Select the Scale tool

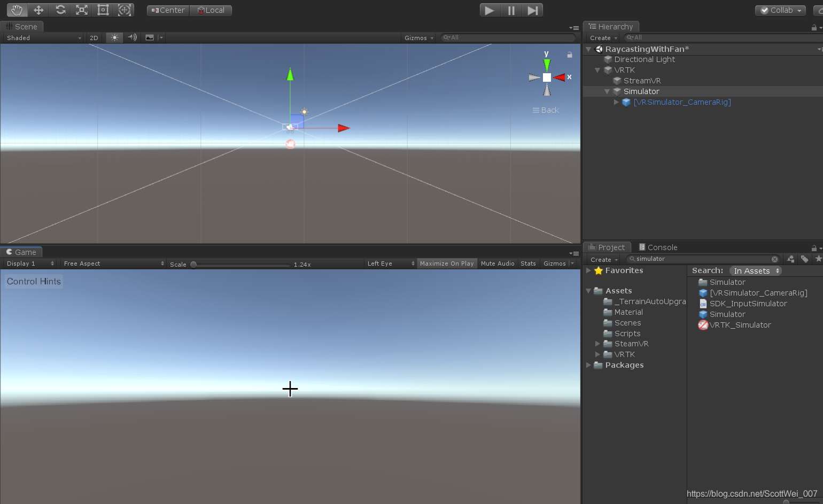pyautogui.click(x=81, y=10)
